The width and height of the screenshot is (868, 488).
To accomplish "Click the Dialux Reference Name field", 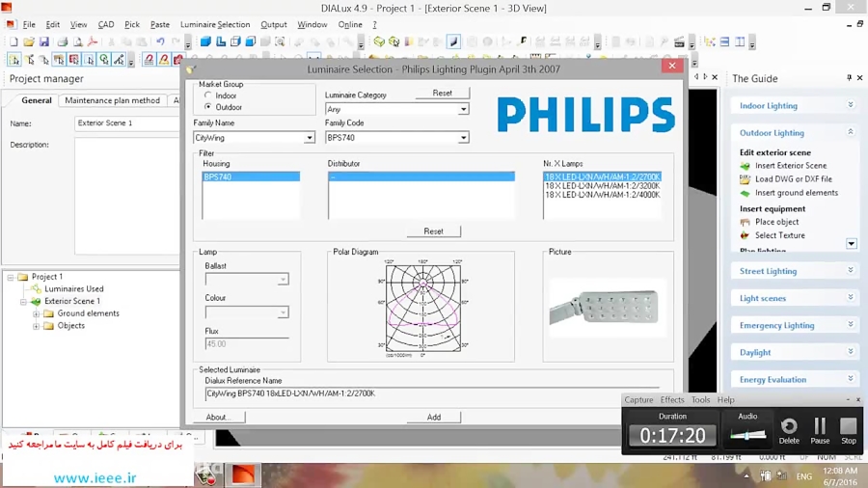I will pos(432,393).
